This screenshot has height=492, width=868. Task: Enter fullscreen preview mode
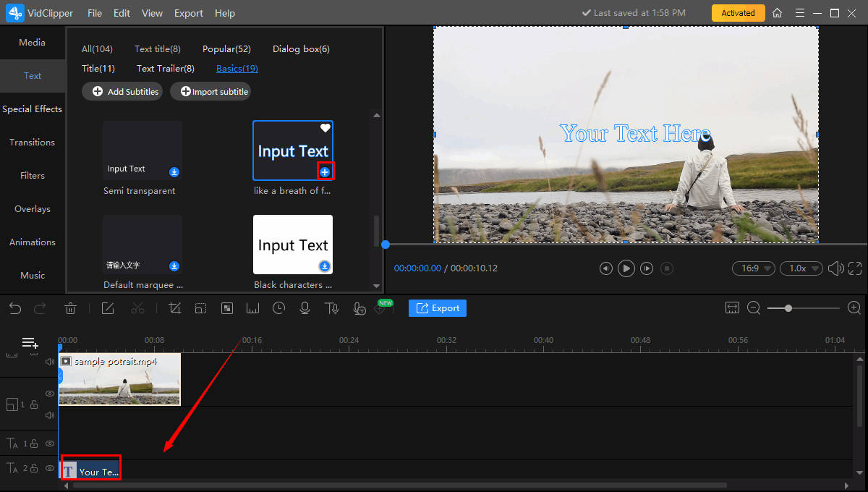pyautogui.click(x=855, y=268)
